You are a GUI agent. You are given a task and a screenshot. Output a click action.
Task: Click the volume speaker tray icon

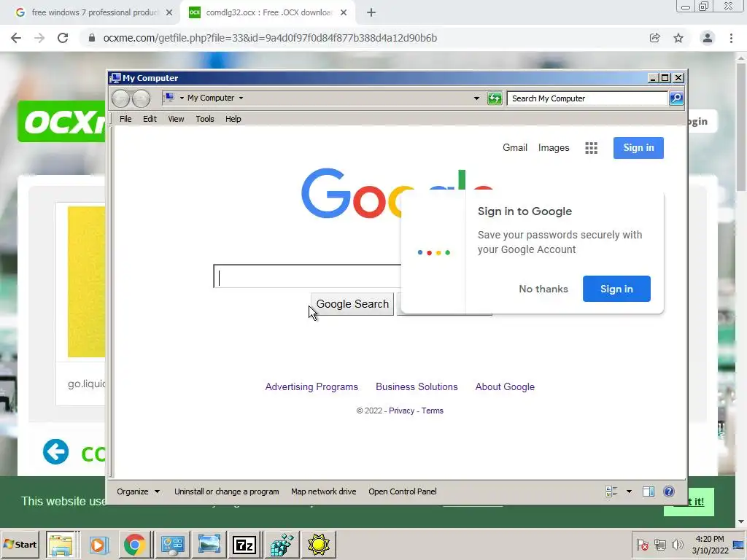(x=677, y=544)
